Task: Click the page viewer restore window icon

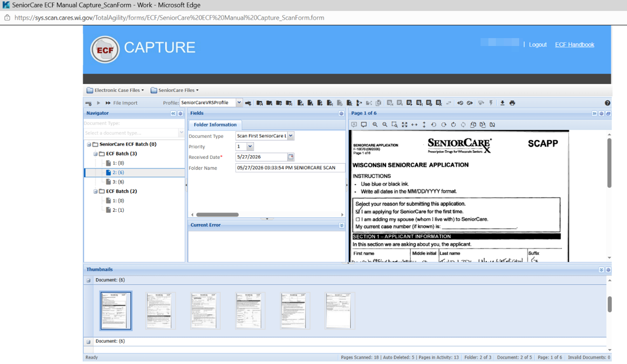Action: coord(608,113)
